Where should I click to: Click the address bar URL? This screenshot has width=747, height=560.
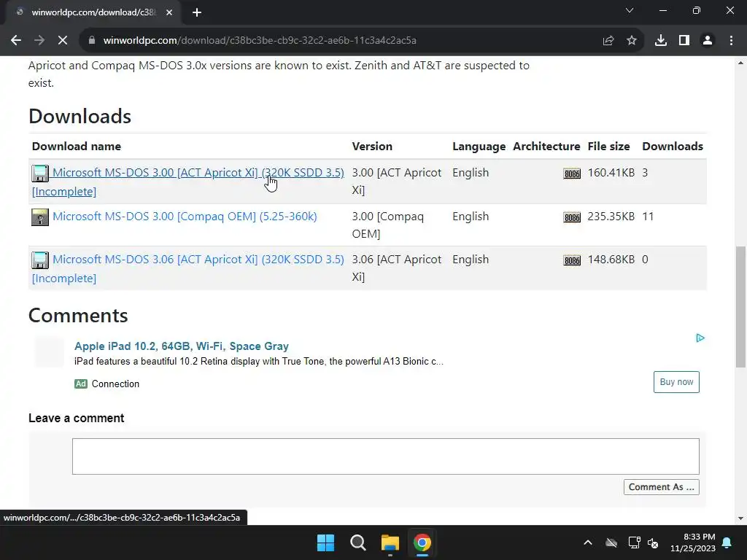point(260,41)
